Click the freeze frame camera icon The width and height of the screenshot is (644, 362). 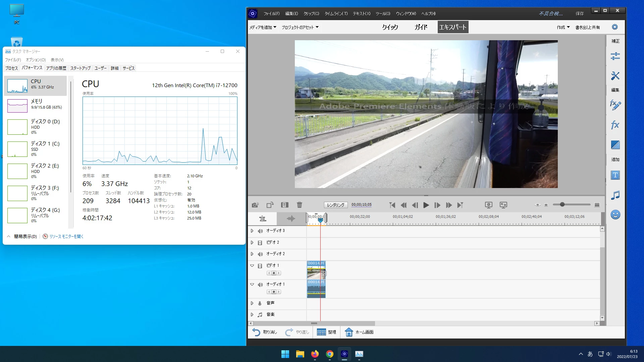pos(255,205)
